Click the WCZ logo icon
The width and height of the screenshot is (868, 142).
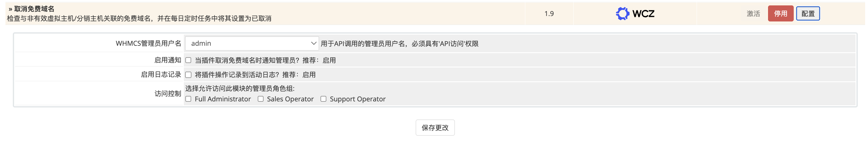click(622, 14)
